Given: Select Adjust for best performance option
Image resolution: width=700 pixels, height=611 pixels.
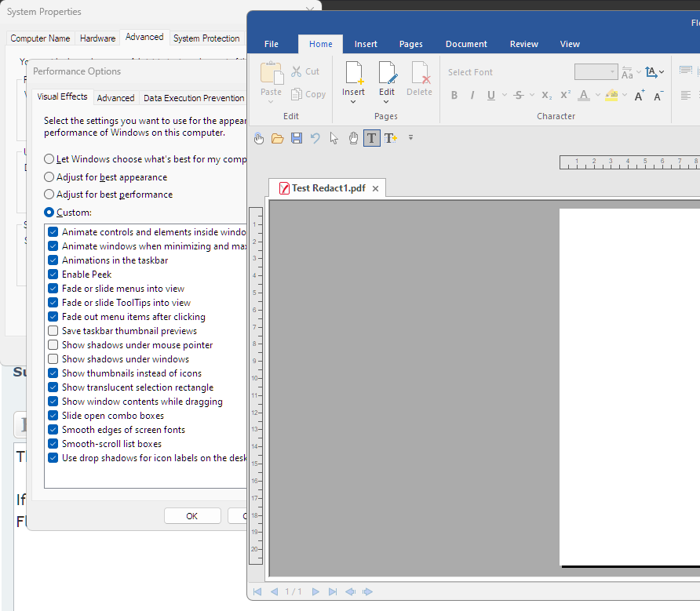Looking at the screenshot, I should pos(49,195).
